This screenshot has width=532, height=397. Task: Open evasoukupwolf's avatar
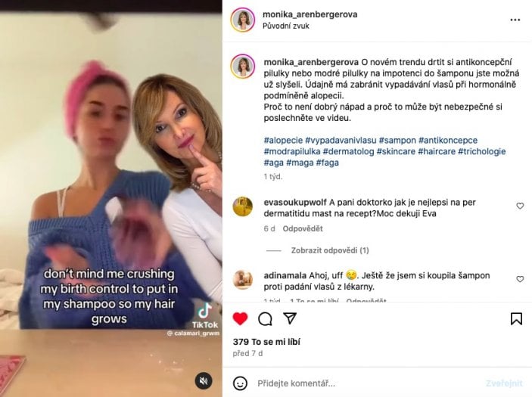tap(243, 206)
